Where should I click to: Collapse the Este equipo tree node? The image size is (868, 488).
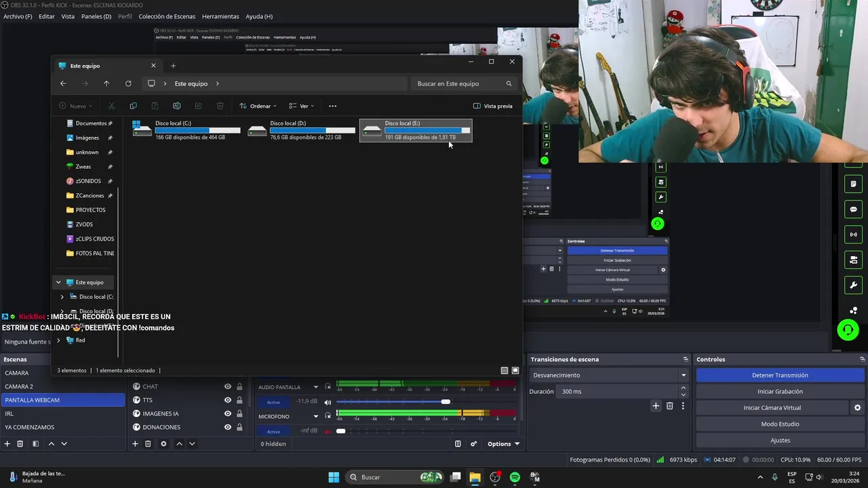pyautogui.click(x=58, y=283)
